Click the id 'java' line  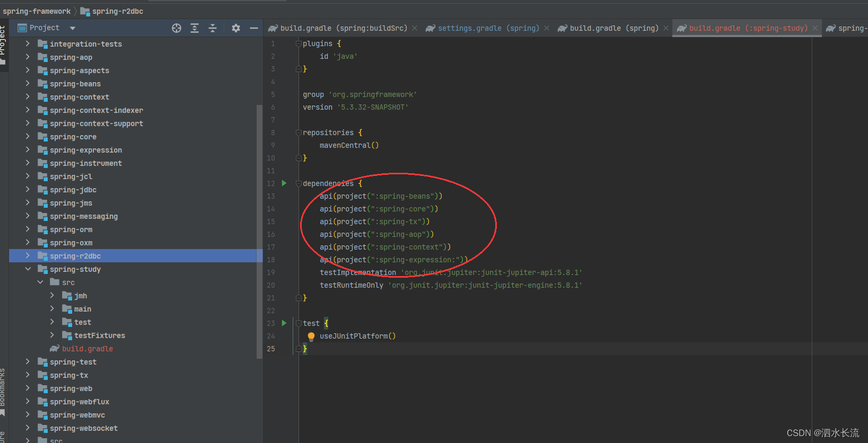(338, 56)
